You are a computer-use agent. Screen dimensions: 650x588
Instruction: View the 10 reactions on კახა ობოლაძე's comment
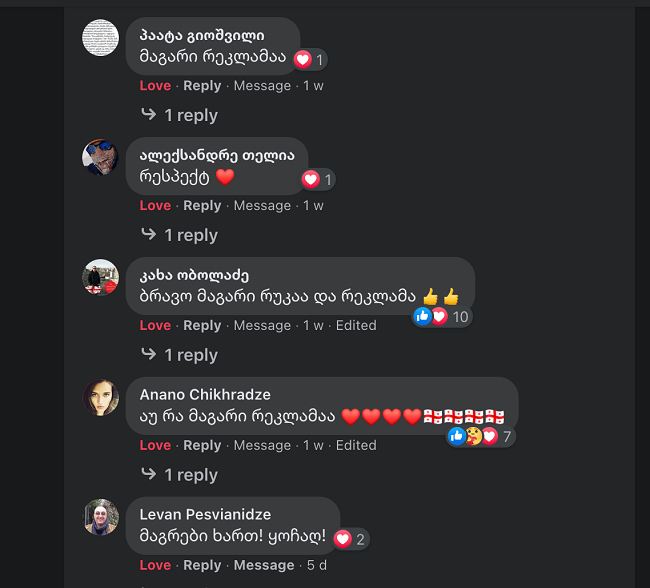point(442,317)
